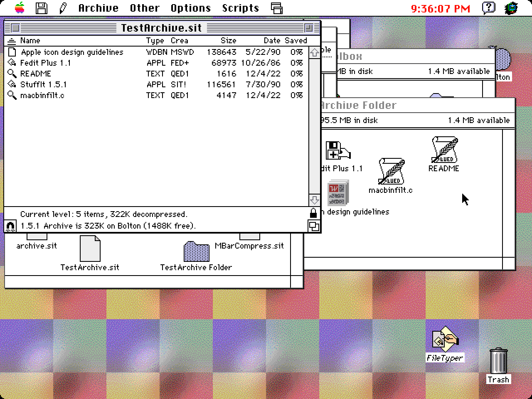Open the StuffIt logo icon in status bar
532x399 pixels.
10,226
